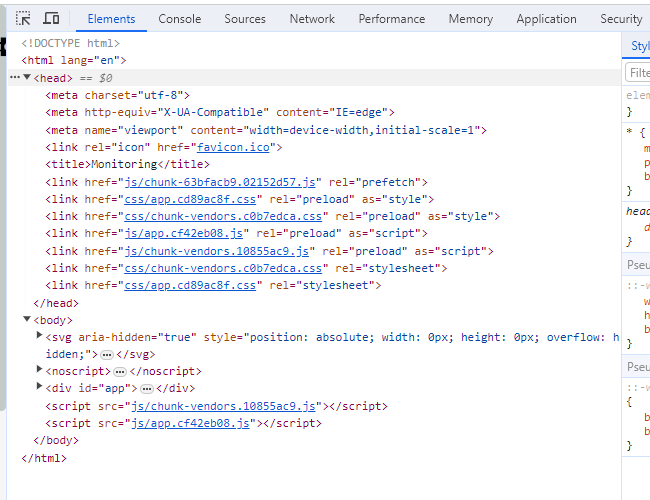Collapse the body element
The height and width of the screenshot is (500, 650).
coord(27,320)
